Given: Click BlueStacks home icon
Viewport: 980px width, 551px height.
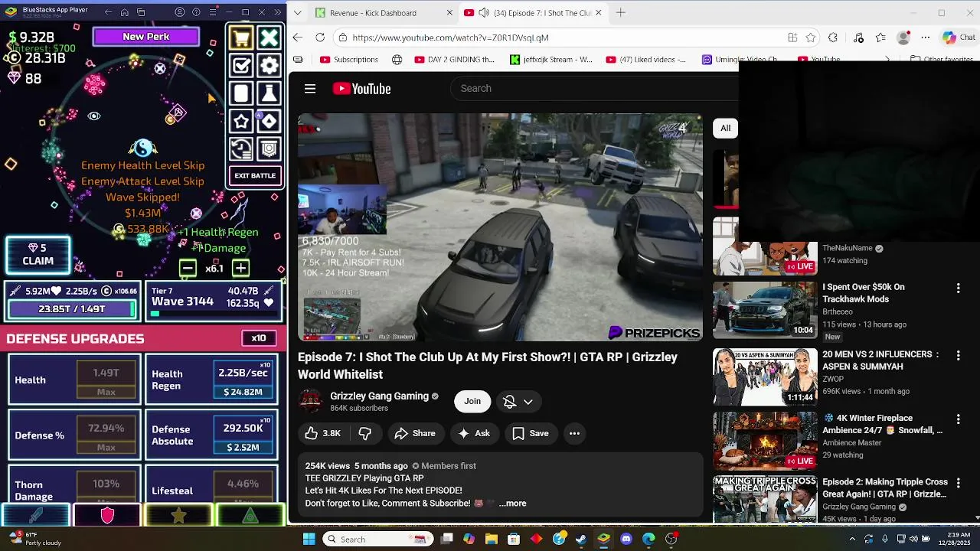Looking at the screenshot, I should pyautogui.click(x=125, y=12).
